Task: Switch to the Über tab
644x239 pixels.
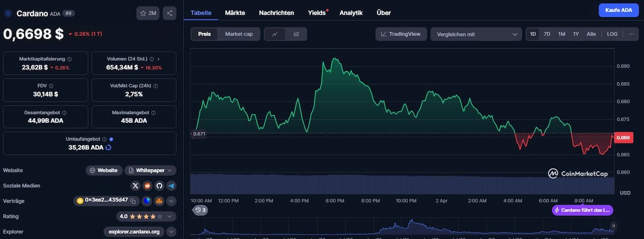Action: pyautogui.click(x=384, y=12)
